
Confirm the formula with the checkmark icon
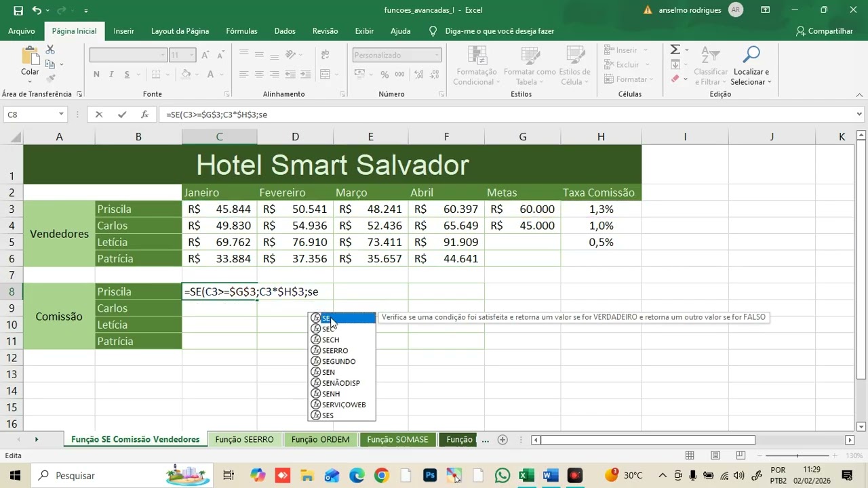tap(122, 115)
